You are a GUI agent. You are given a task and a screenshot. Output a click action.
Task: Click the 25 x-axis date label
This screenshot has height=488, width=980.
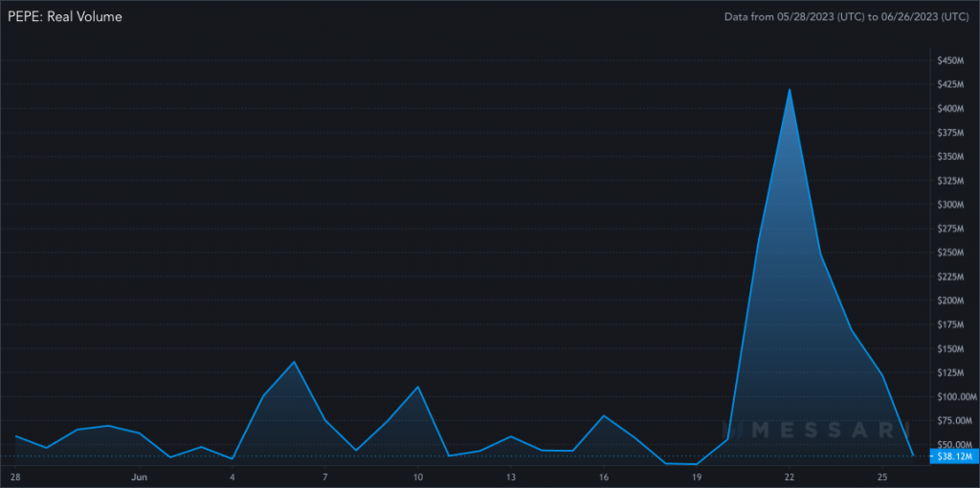881,477
